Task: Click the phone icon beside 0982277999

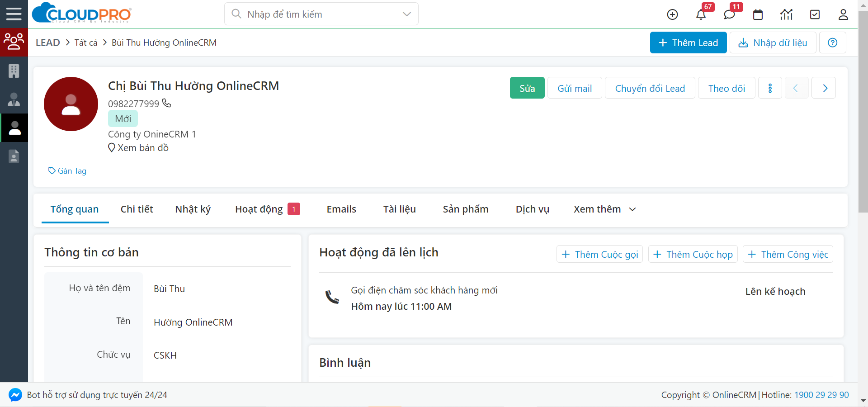Action: tap(166, 103)
